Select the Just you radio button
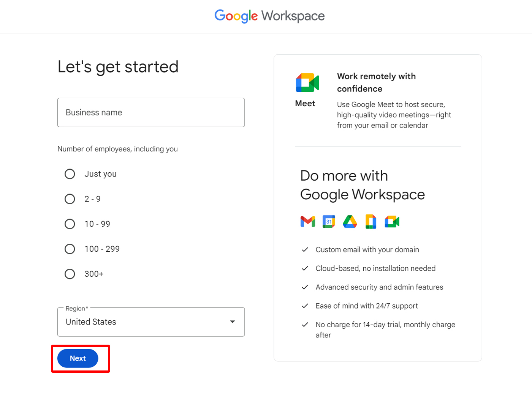 (70, 174)
